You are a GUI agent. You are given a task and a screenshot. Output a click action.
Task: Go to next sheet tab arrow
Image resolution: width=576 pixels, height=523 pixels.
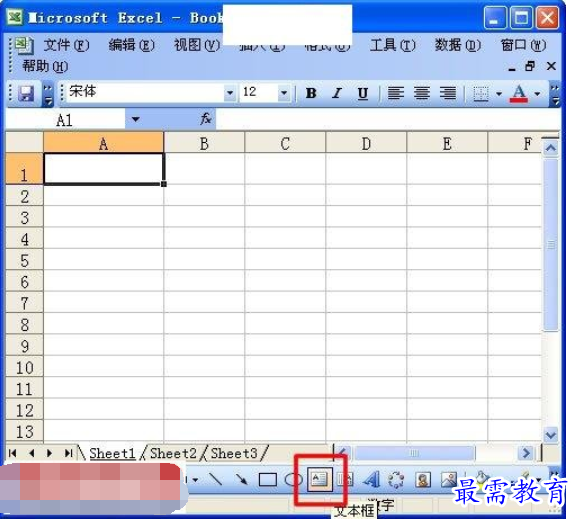pos(49,454)
